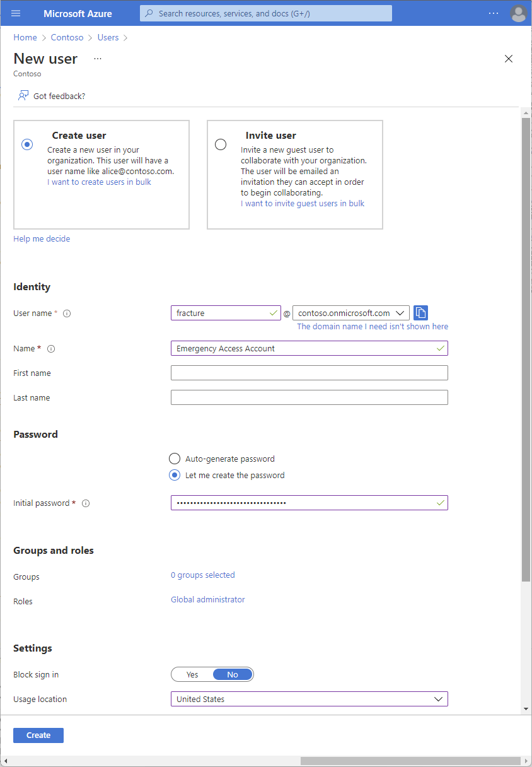Image resolution: width=532 pixels, height=767 pixels.
Task: Go to Users breadcrumb
Action: [108, 38]
